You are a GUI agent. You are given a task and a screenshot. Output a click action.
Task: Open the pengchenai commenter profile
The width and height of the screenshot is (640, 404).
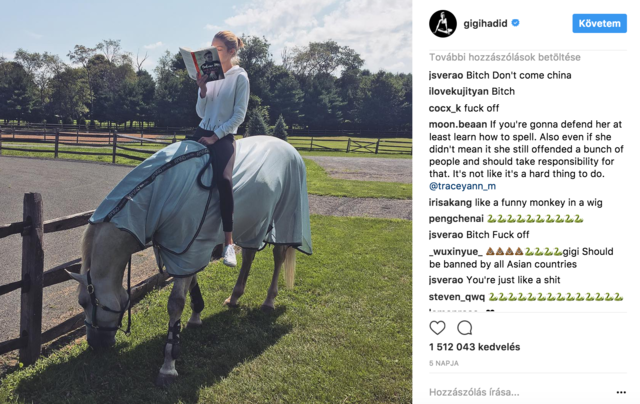(x=456, y=219)
